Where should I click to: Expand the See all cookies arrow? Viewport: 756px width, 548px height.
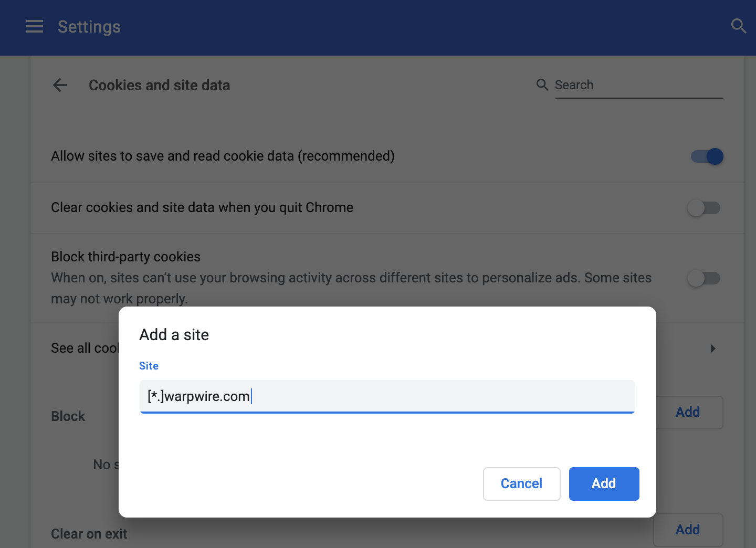(713, 349)
